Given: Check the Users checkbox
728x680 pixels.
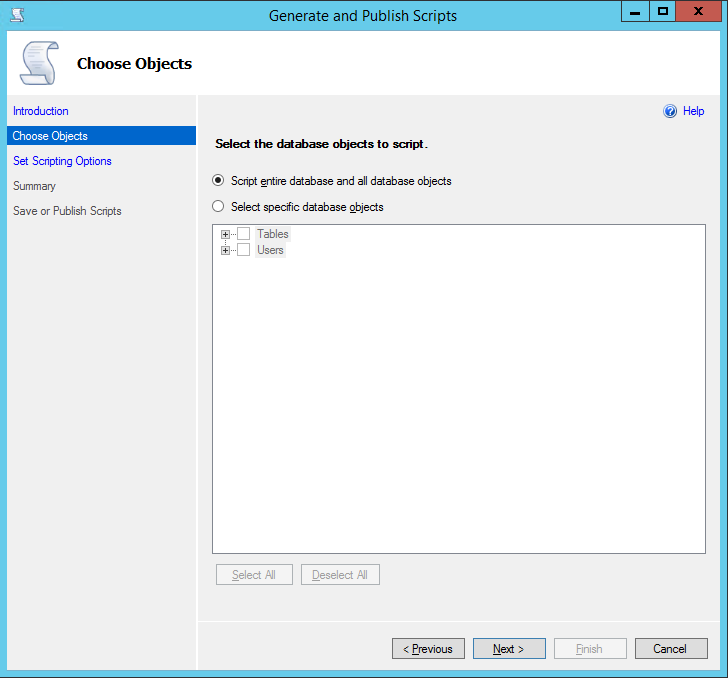Looking at the screenshot, I should click(244, 250).
